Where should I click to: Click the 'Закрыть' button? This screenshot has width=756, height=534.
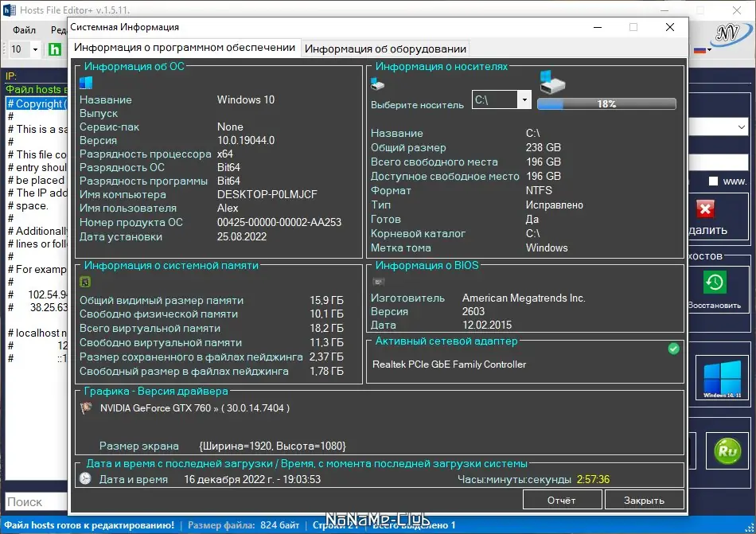[x=644, y=501]
